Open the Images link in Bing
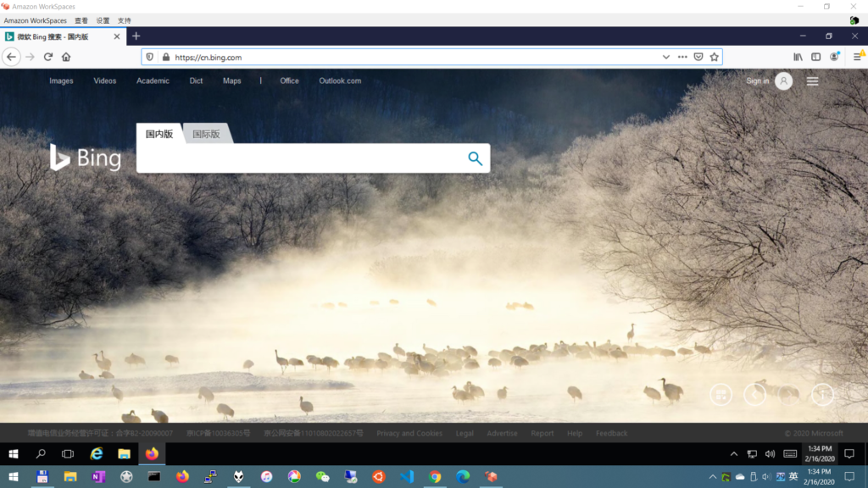 tap(61, 81)
